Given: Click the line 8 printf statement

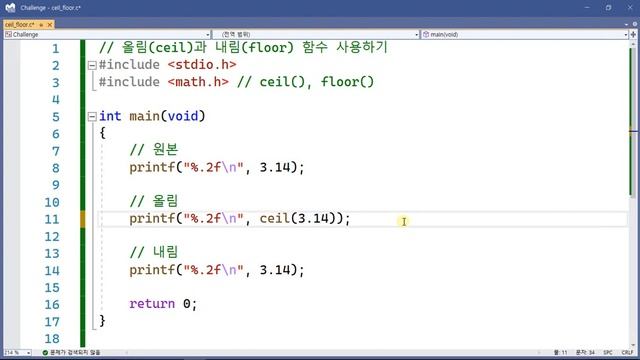Looking at the screenshot, I should click(x=217, y=167).
